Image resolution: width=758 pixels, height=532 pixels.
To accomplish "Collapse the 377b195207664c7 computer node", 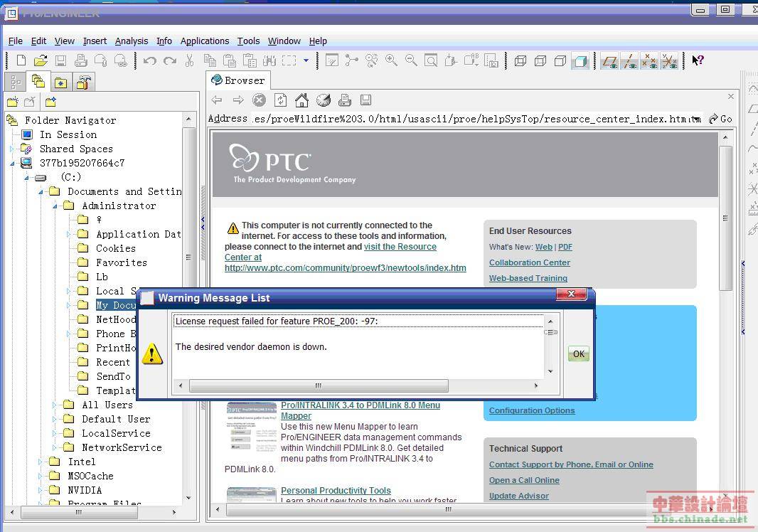I will coord(12,164).
